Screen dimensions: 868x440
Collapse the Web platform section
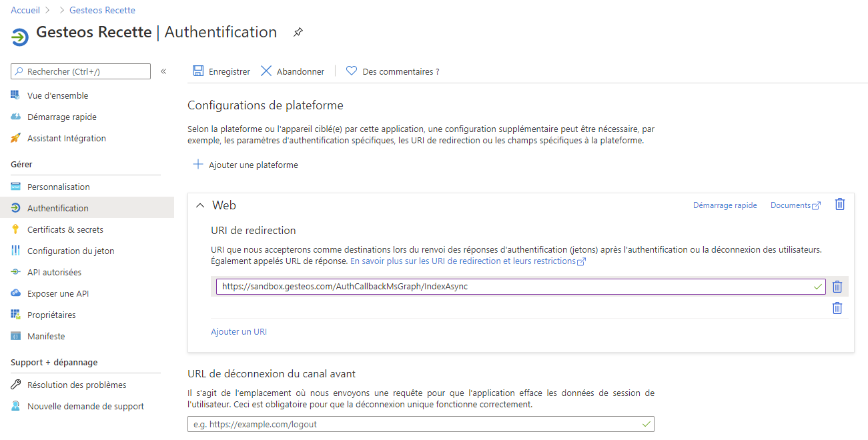tap(200, 206)
